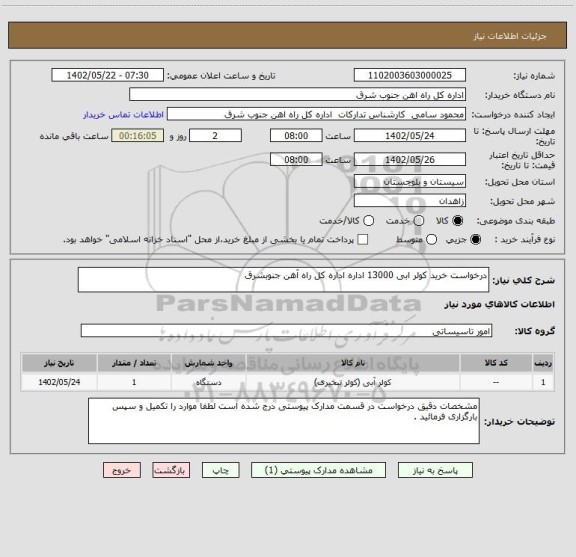This screenshot has width=576, height=557.
Task: Select the خدمت radio button
Action: pos(418,221)
